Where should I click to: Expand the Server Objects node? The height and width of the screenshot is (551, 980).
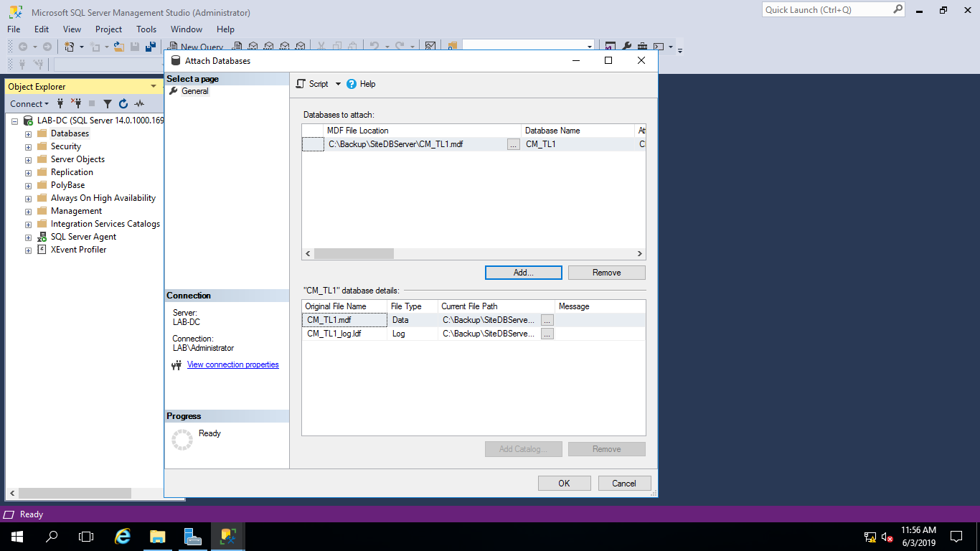(29, 160)
